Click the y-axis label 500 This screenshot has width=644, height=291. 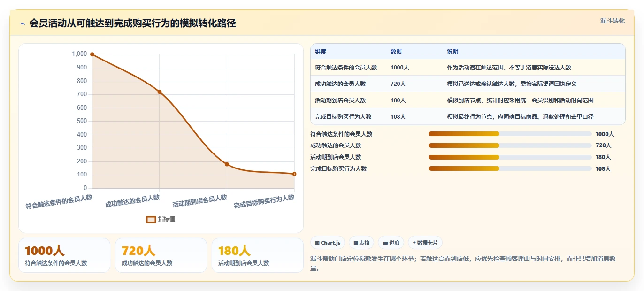pyautogui.click(x=82, y=121)
